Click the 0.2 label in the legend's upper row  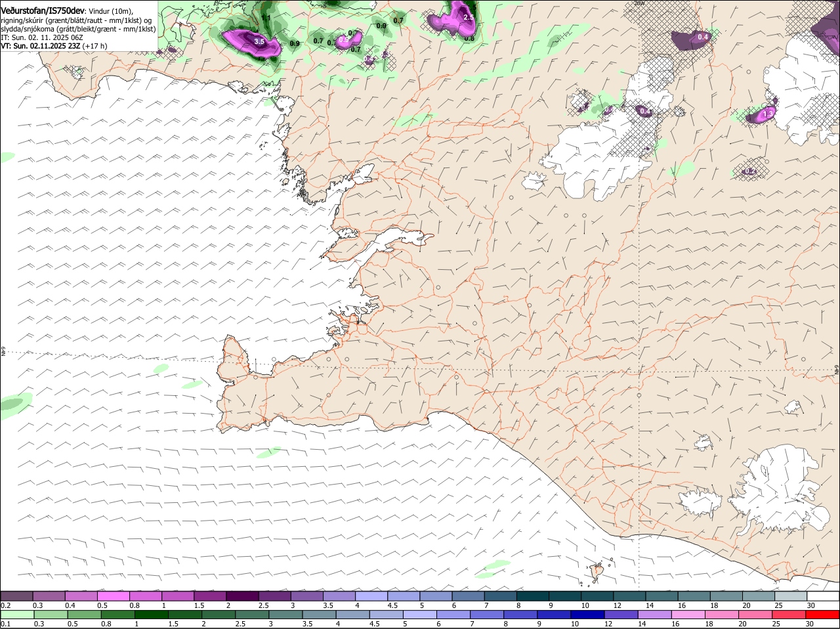point(6,605)
